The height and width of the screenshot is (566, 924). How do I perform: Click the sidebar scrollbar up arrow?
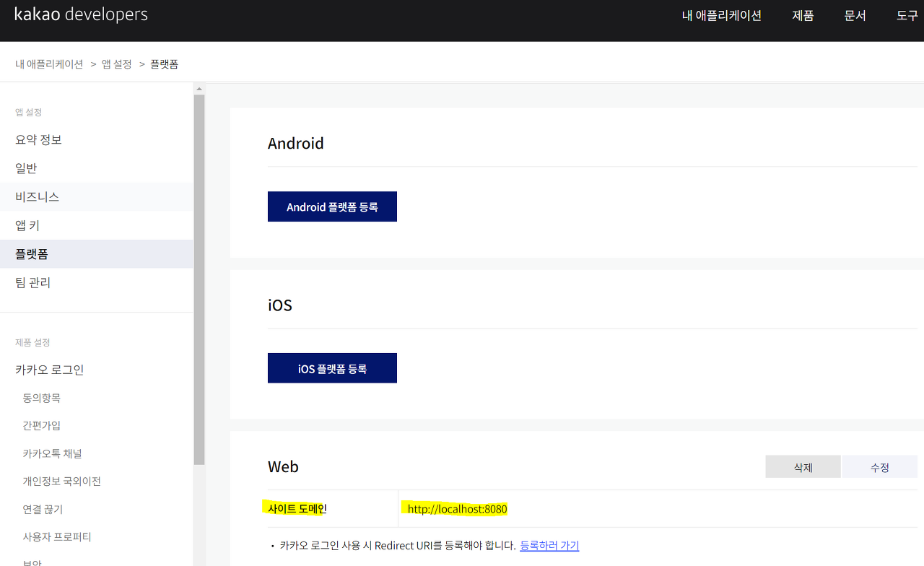(x=199, y=89)
